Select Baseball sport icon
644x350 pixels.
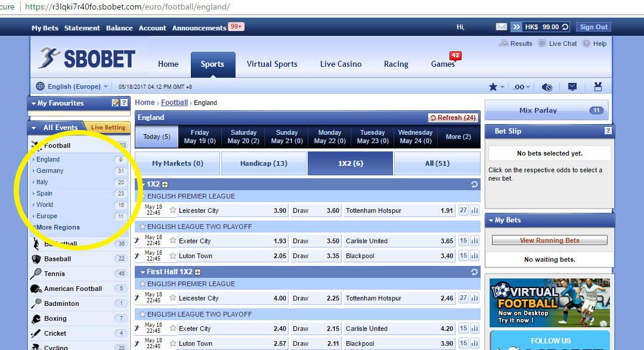36,259
